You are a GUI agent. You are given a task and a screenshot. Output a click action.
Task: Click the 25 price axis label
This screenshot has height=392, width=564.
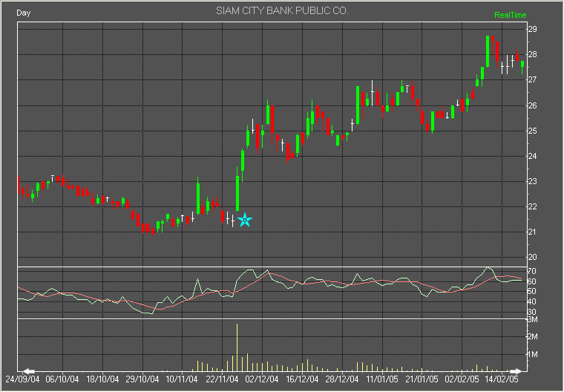[532, 131]
